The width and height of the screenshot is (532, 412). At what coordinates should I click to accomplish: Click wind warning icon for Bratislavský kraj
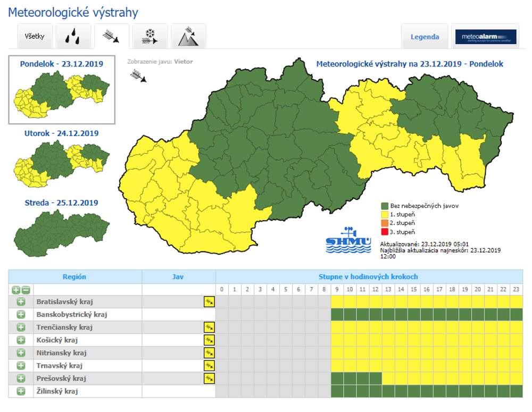(x=209, y=302)
